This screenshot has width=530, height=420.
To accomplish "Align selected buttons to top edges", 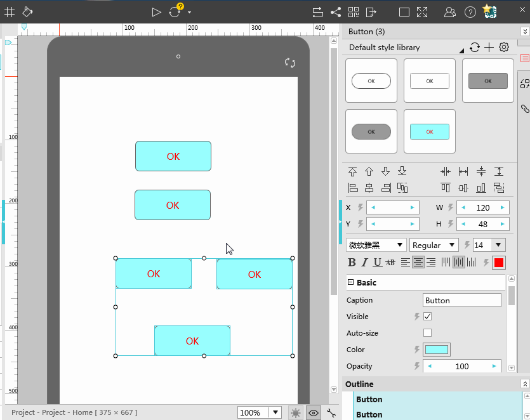I will click(446, 188).
